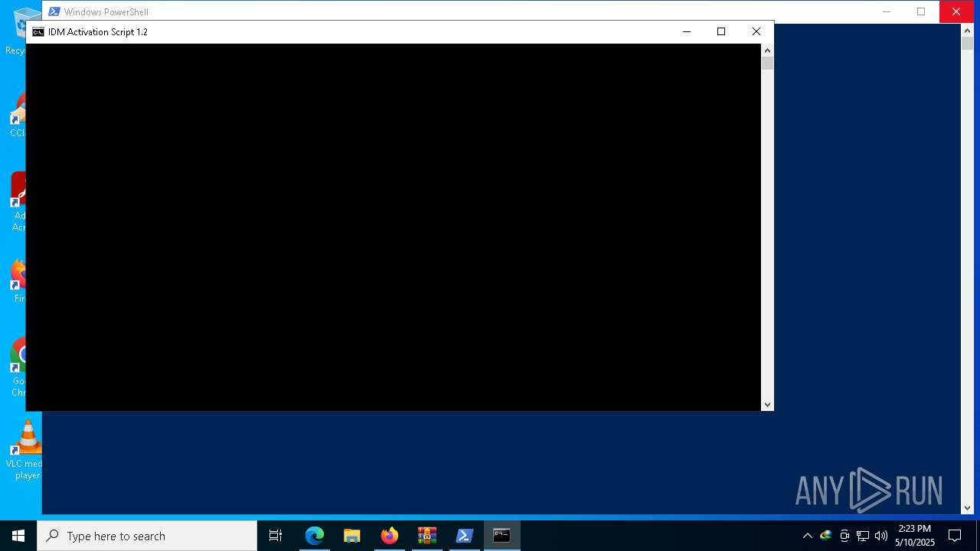Maximize the IDM Activation Script window
This screenshot has height=551, width=980.
(720, 31)
